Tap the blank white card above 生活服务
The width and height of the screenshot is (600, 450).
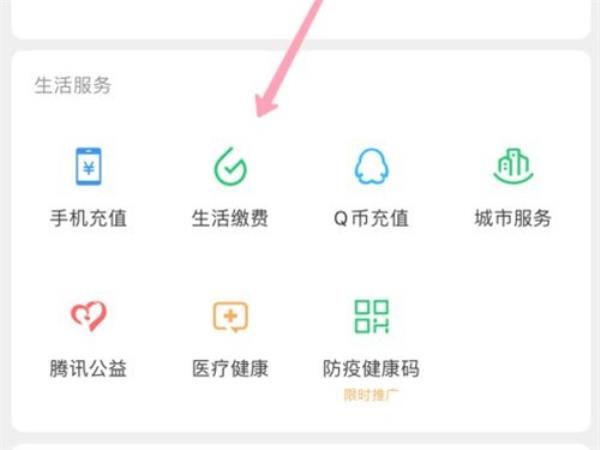pyautogui.click(x=301, y=19)
